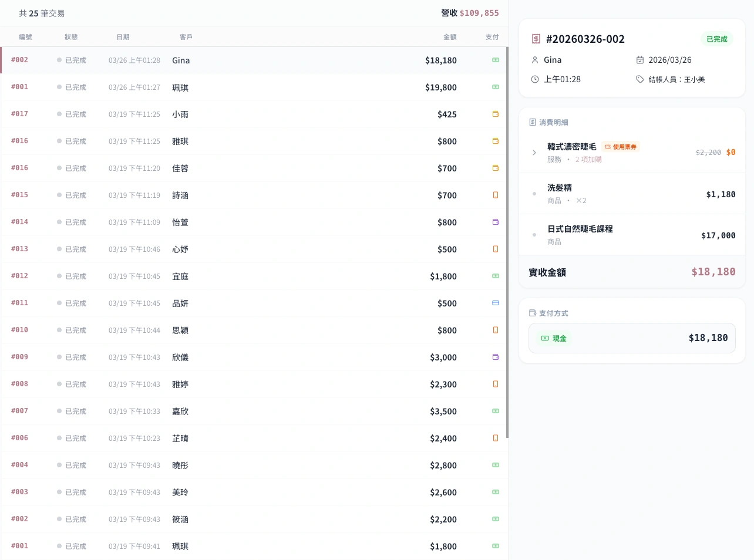Open the 2 項加購 add-on list
754x560 pixels.
588,159
